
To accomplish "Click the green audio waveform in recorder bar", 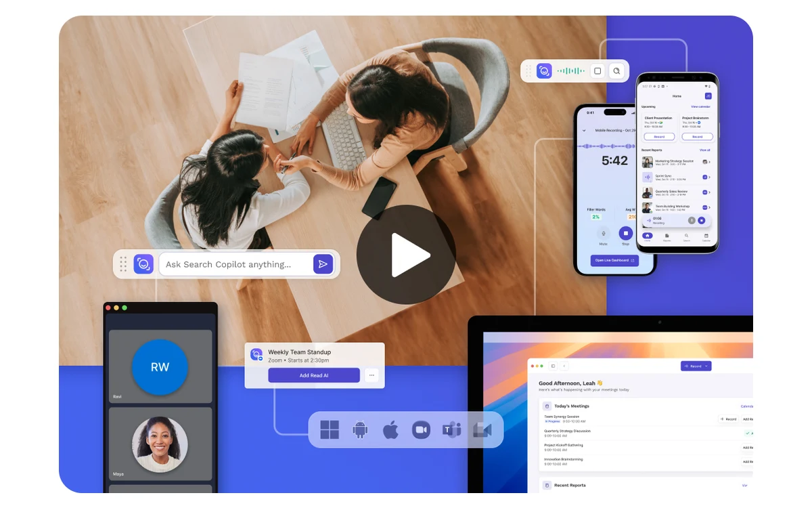I will [570, 71].
